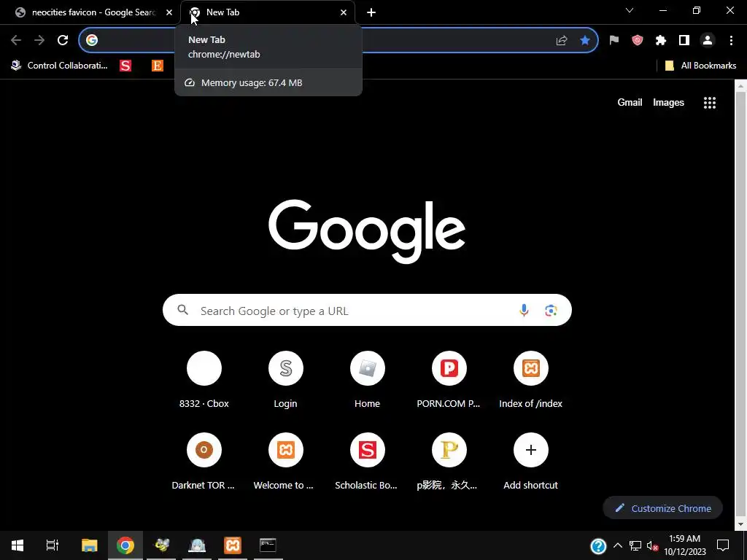
Task: Open the Login shortcut
Action: (285, 379)
